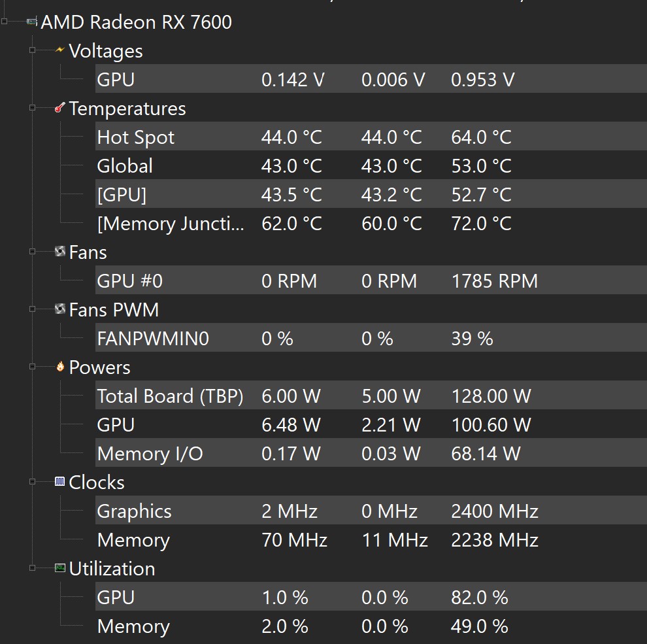Collapse the Temperatures tree section
Screen dimensions: 647x644
point(32,108)
